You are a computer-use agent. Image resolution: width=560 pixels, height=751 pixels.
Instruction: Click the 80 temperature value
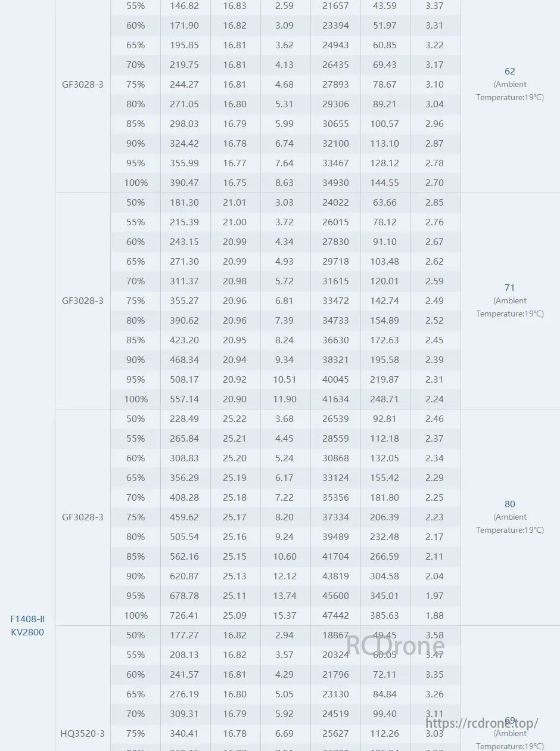coord(509,504)
